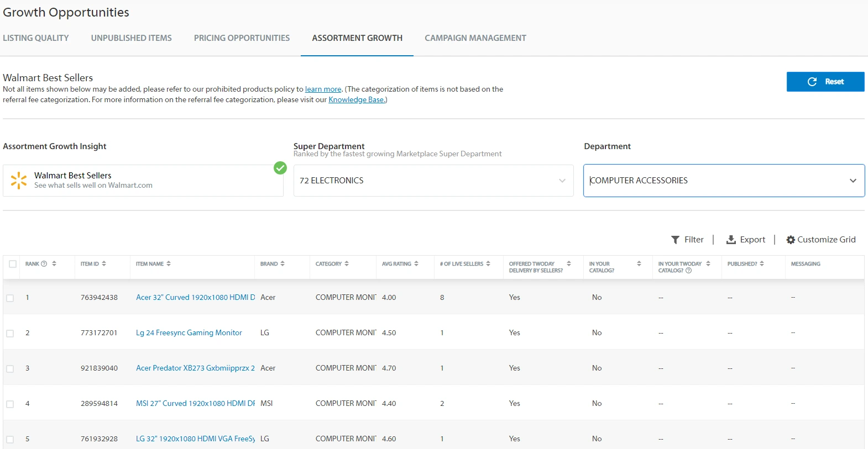Click the Filter funnel icon
Viewport: 868px width, 449px height.
tap(675, 240)
